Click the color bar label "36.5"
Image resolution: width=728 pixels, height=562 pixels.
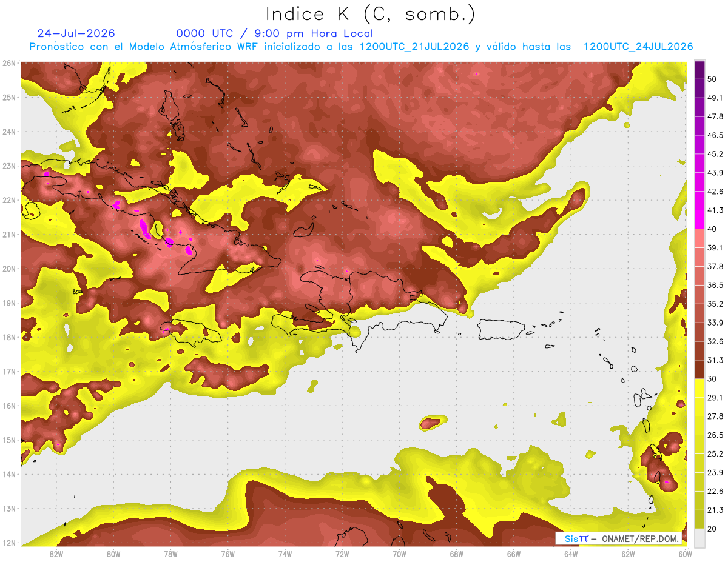715,285
